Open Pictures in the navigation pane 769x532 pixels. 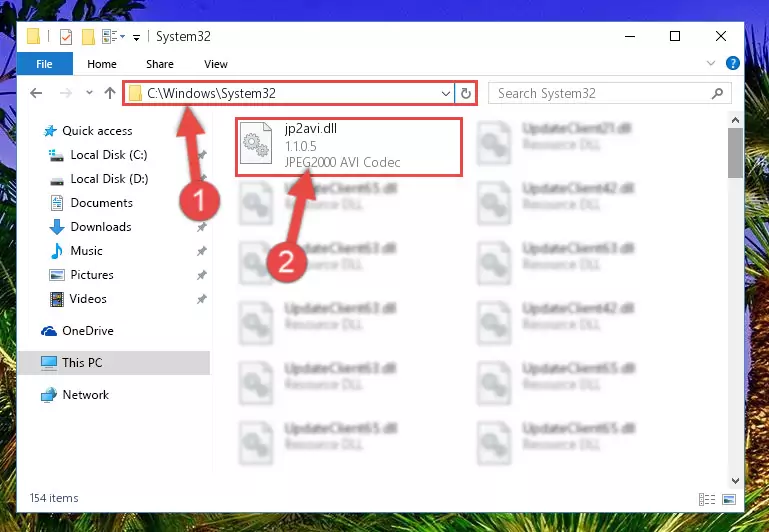point(92,275)
